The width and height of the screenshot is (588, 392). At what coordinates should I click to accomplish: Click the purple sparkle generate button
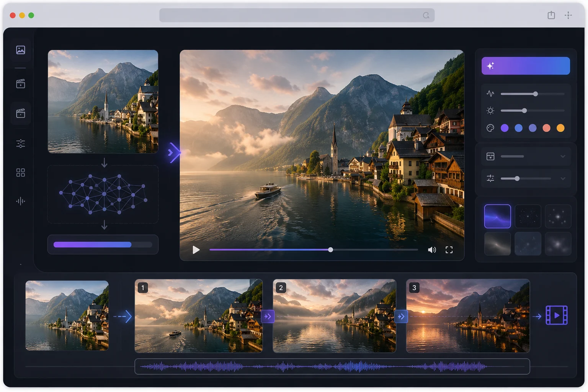(526, 66)
